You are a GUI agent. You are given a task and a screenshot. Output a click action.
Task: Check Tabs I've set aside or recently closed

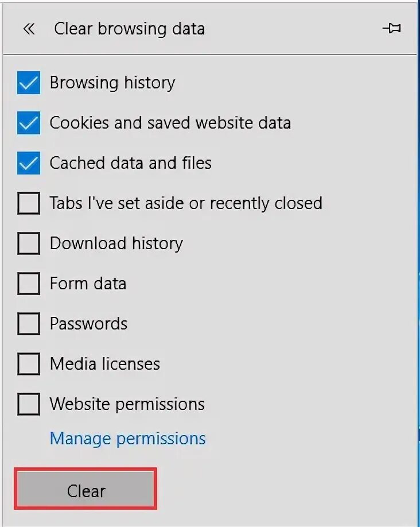pos(29,203)
